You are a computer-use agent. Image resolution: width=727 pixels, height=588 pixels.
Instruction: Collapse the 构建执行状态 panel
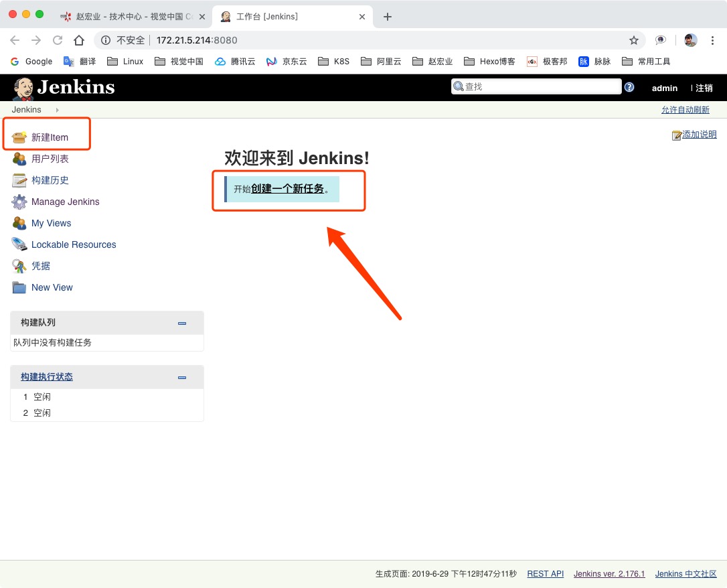[x=182, y=378]
